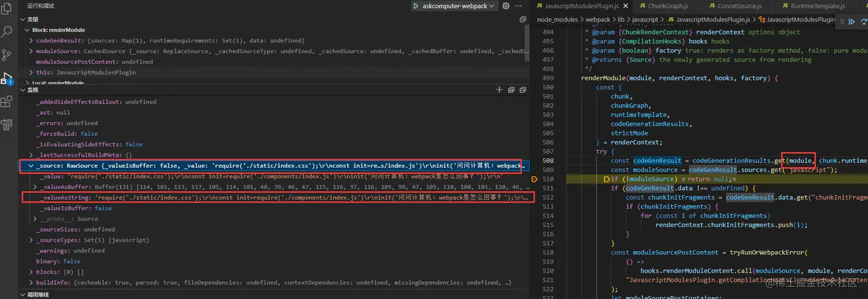Image resolution: width=868 pixels, height=299 pixels.
Task: Expand the buildInfo entry
Action: point(32,282)
